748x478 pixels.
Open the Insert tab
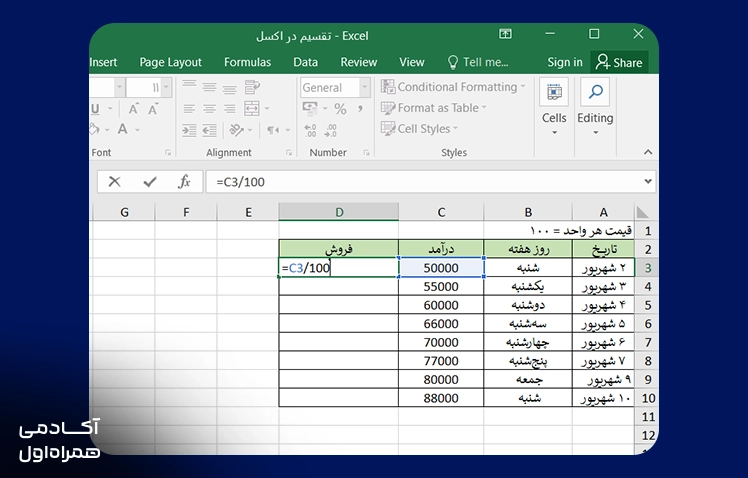click(103, 62)
